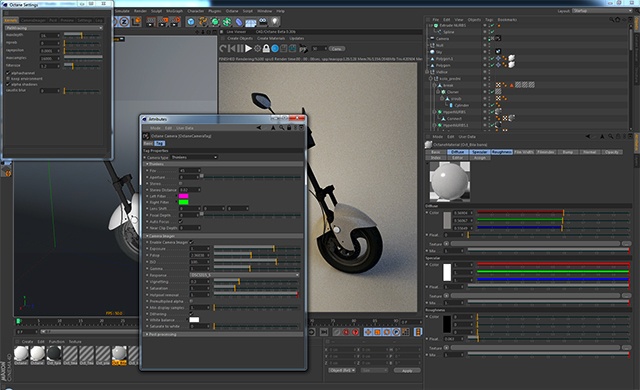Open Live Viewer settings gear icon
This screenshot has width=640, height=390.
tap(258, 49)
